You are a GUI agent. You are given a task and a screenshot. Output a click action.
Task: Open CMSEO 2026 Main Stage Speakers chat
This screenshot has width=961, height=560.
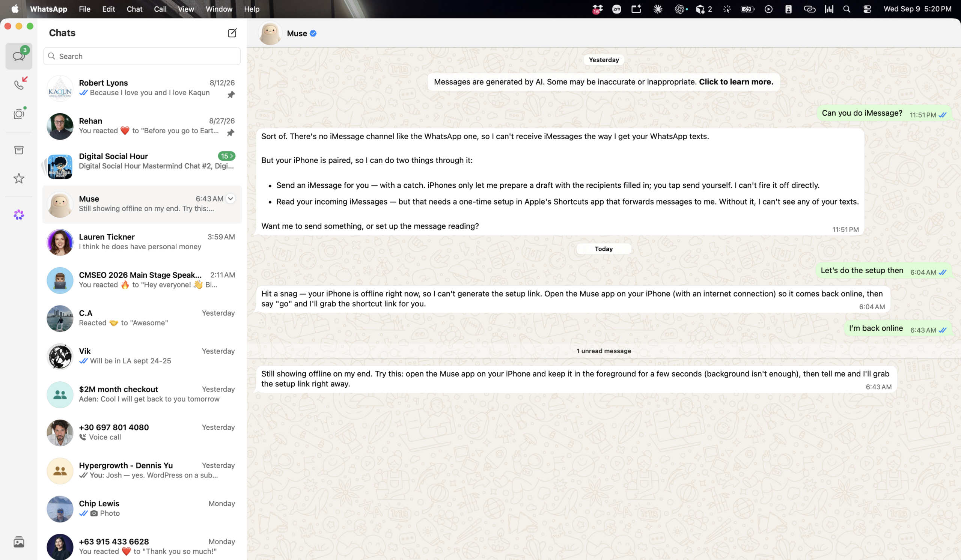(x=142, y=280)
